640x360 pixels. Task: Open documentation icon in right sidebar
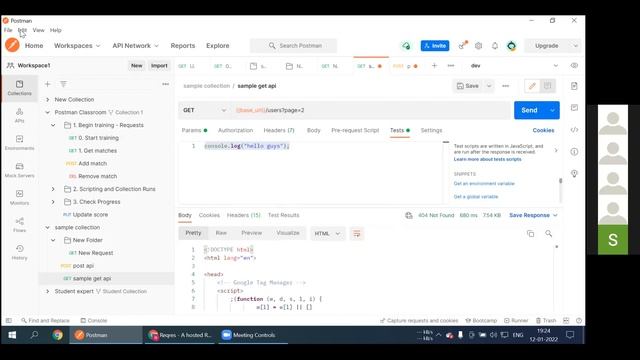(x=574, y=86)
